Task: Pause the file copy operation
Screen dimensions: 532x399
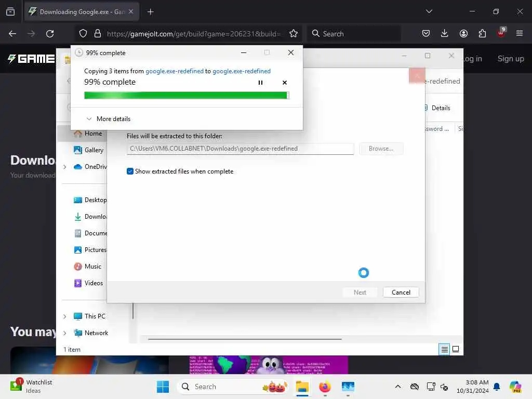Action: (260, 83)
